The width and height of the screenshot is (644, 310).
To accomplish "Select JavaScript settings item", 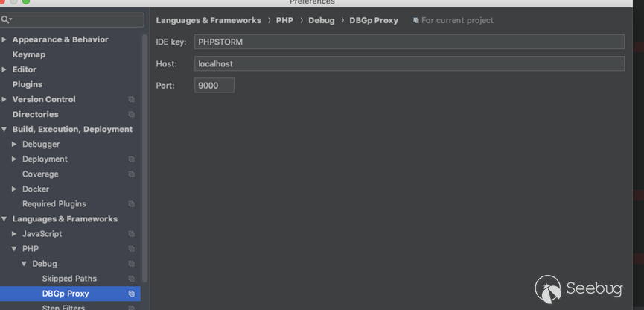I will click(42, 234).
